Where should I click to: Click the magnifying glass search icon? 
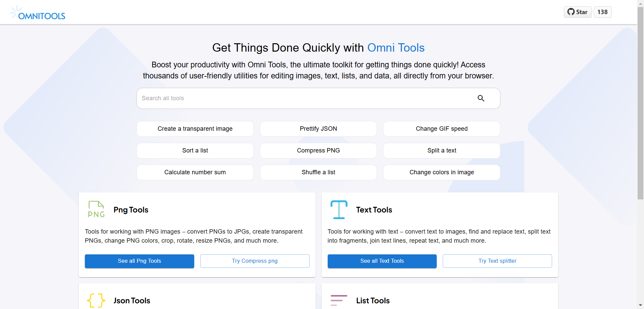point(481,98)
